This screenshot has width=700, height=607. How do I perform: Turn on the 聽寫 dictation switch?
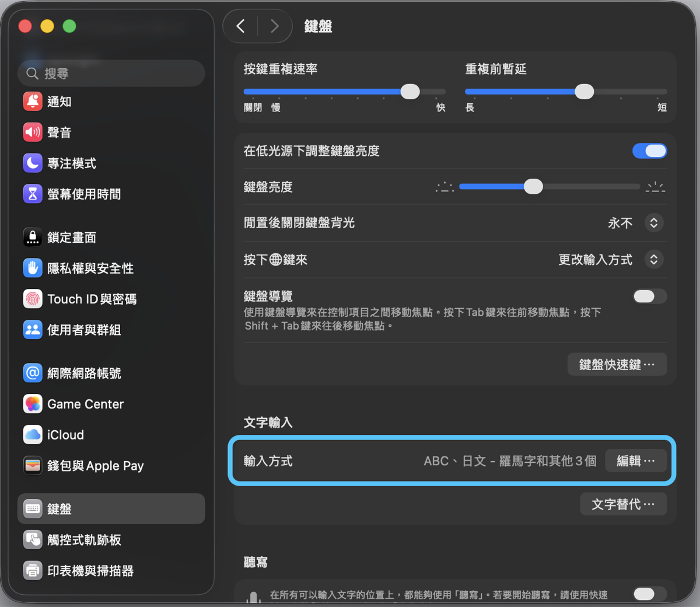pos(649,594)
